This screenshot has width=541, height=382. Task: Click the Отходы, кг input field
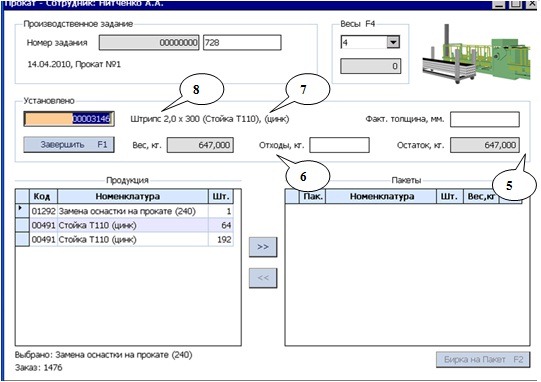pos(340,145)
